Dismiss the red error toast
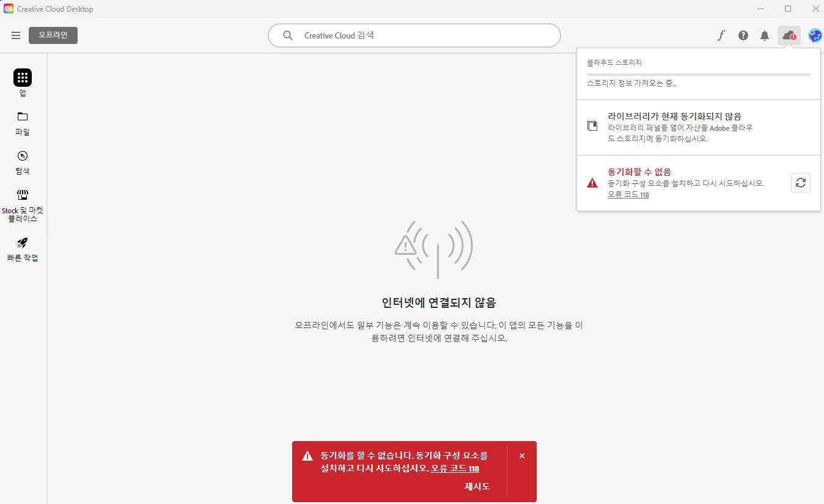824x504 pixels. pyautogui.click(x=521, y=456)
